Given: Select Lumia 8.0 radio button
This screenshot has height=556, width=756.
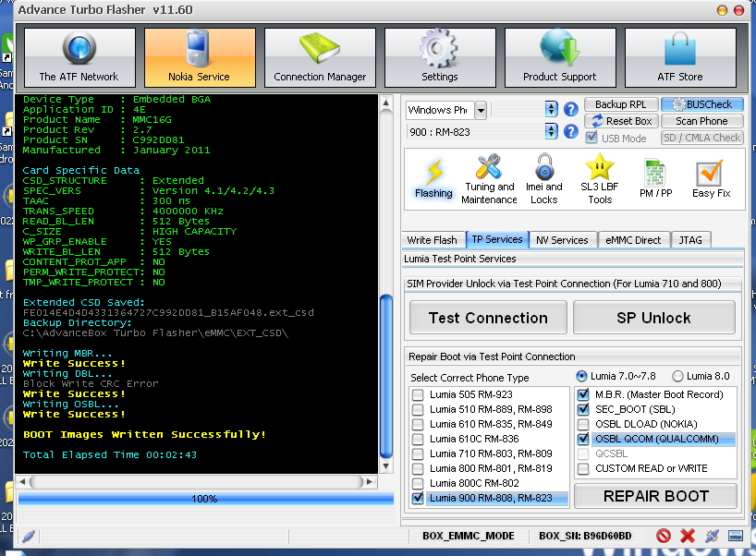Looking at the screenshot, I should pyautogui.click(x=677, y=376).
